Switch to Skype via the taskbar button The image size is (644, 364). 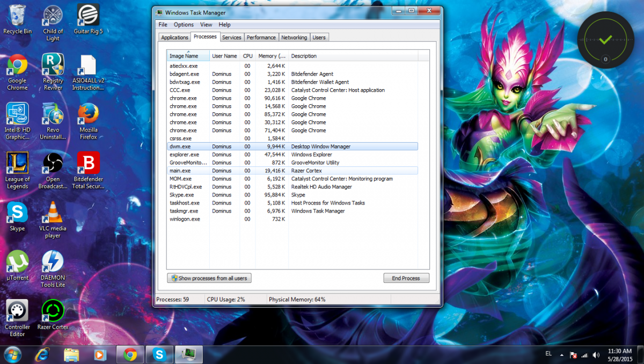click(x=159, y=354)
